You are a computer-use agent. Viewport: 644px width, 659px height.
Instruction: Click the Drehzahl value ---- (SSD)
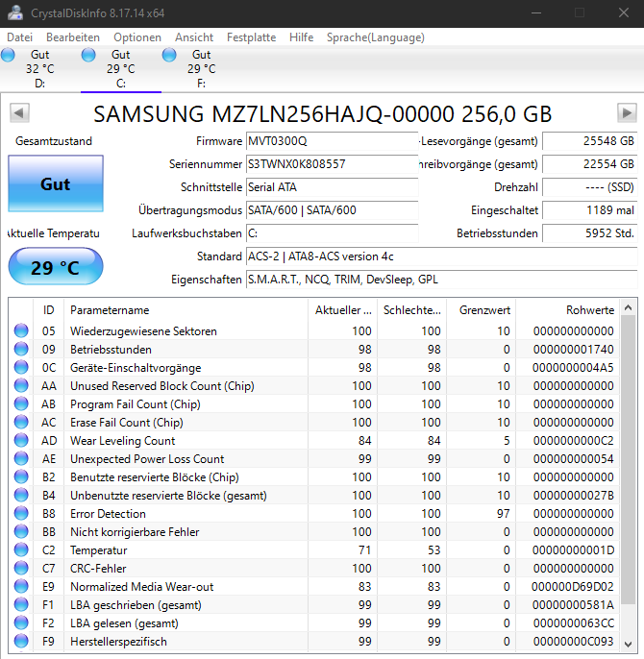[x=590, y=187]
